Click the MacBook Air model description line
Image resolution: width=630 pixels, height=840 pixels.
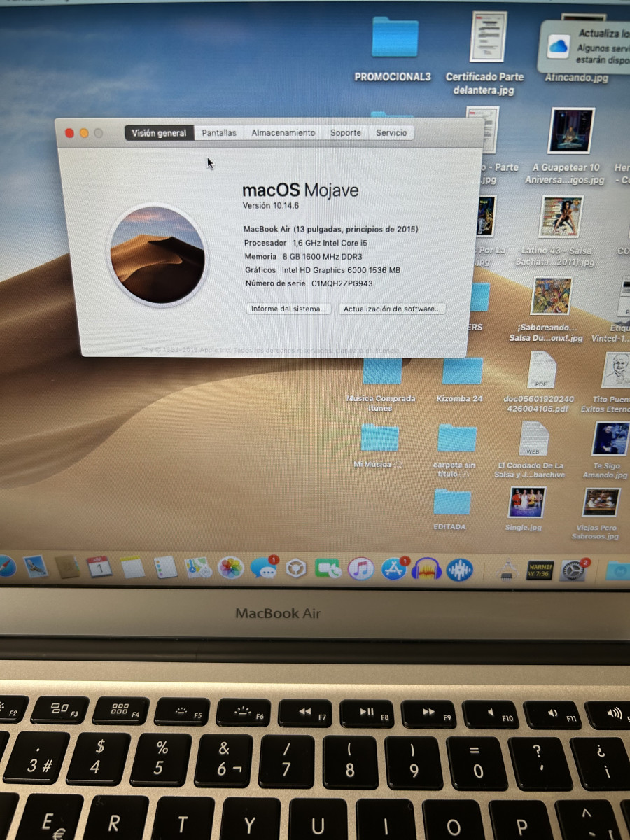(331, 229)
